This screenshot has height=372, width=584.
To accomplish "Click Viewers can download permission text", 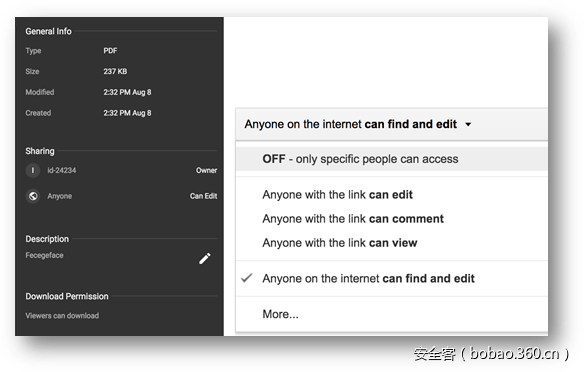I will pyautogui.click(x=62, y=316).
